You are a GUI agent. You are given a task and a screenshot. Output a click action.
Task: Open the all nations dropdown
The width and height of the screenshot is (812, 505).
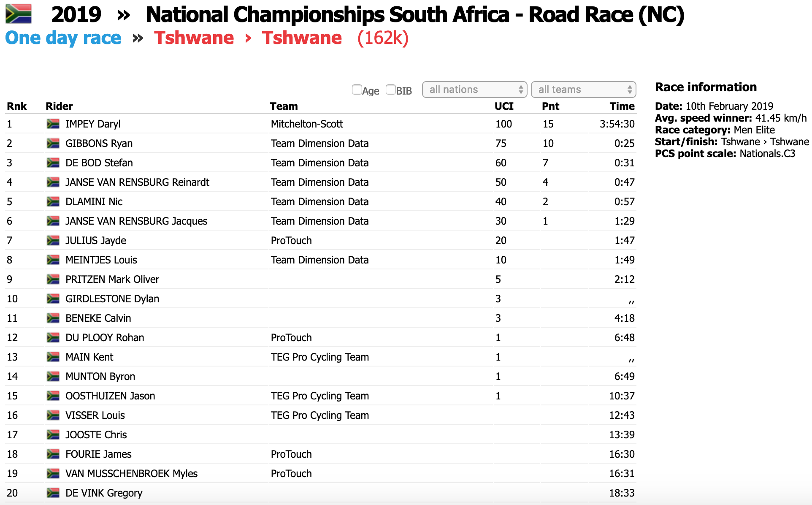click(474, 90)
